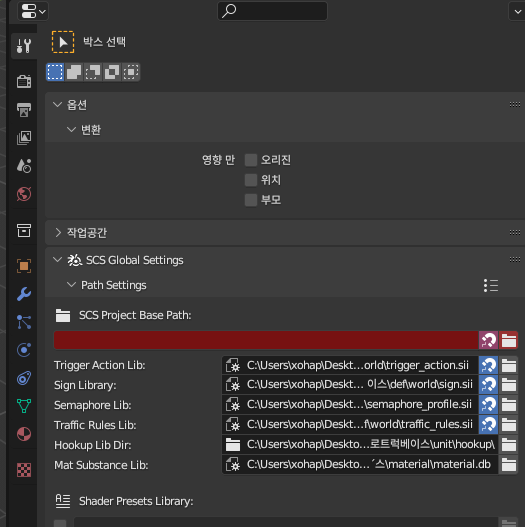Click the 작업공간 panel drag grip
The image size is (525, 527).
click(515, 233)
